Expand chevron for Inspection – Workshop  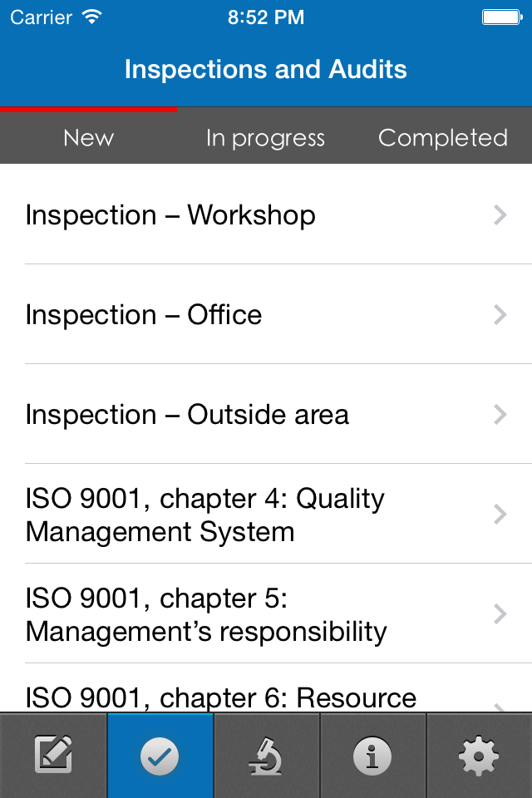click(x=500, y=214)
